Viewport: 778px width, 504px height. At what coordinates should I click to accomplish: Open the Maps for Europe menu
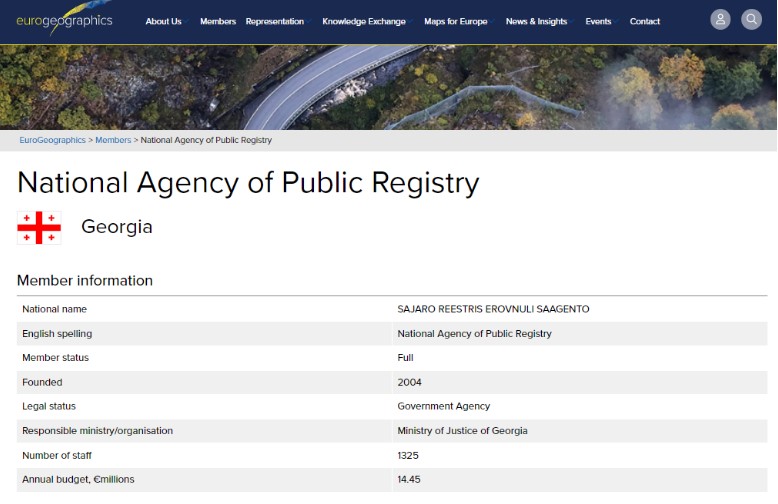click(455, 21)
